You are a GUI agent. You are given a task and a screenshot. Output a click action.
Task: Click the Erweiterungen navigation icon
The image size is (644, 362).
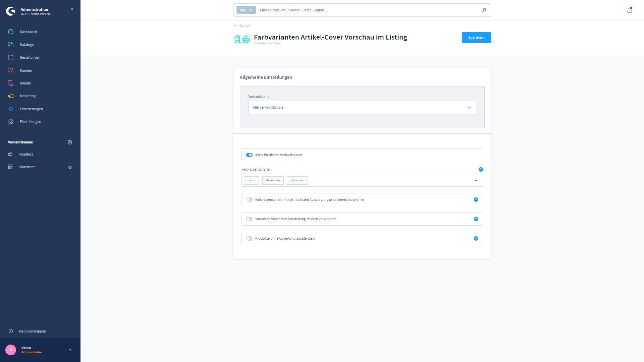(11, 109)
